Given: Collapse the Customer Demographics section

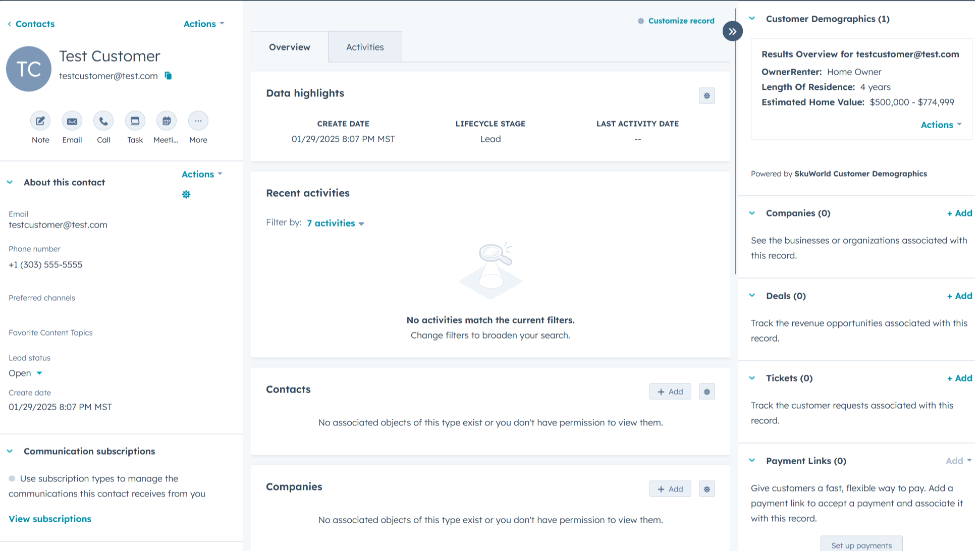Looking at the screenshot, I should coord(752,19).
